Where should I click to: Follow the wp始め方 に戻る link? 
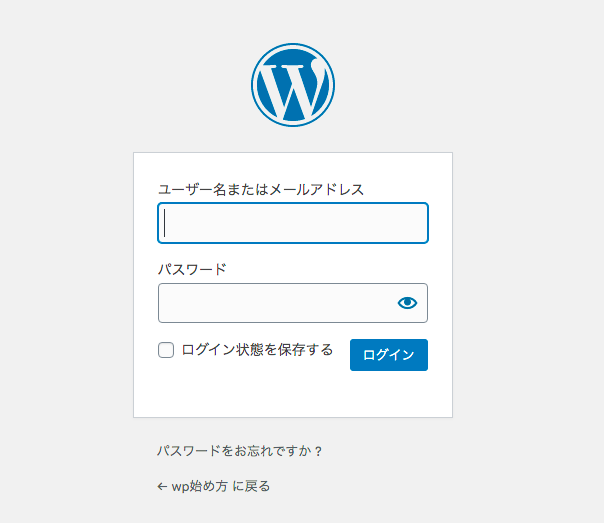click(213, 486)
